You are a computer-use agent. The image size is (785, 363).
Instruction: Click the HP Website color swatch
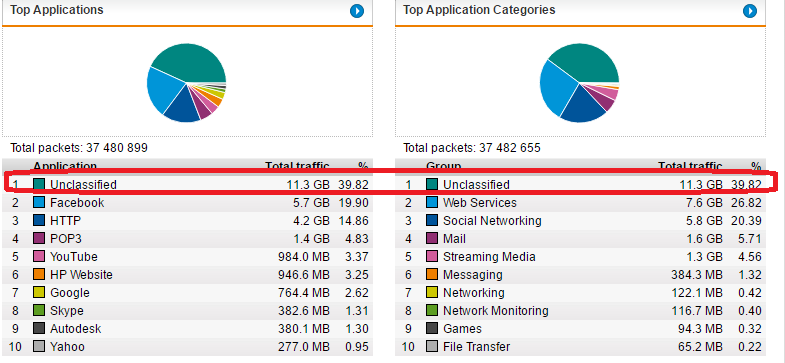coord(39,275)
